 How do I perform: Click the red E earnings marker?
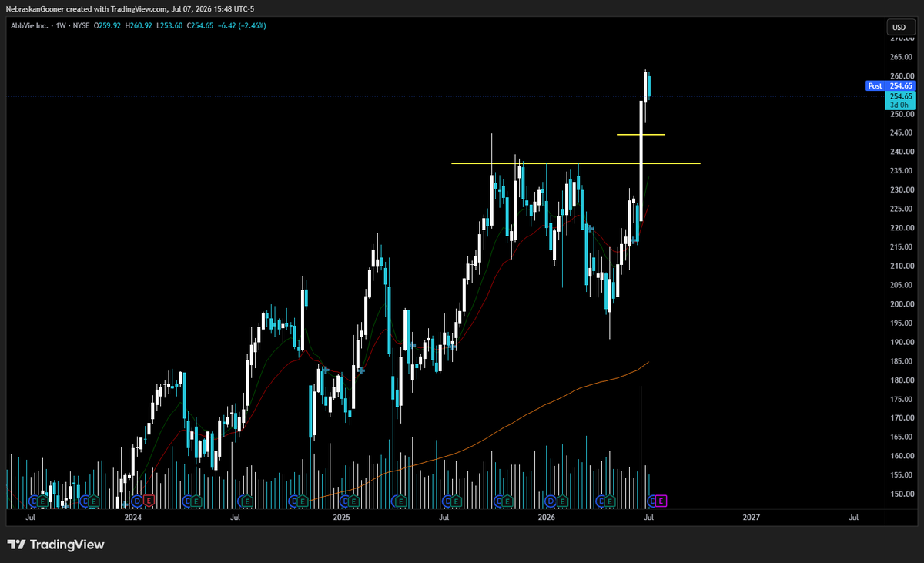pos(148,501)
